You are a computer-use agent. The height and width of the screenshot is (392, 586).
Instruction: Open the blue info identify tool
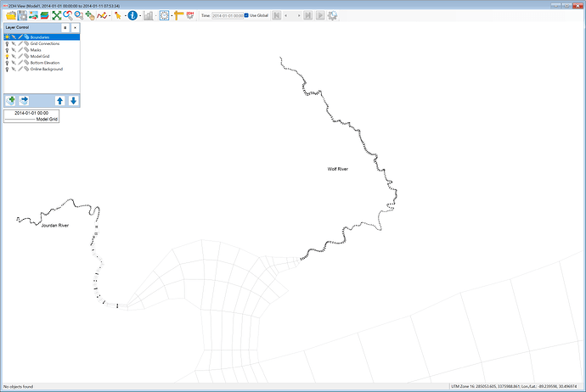tap(132, 15)
